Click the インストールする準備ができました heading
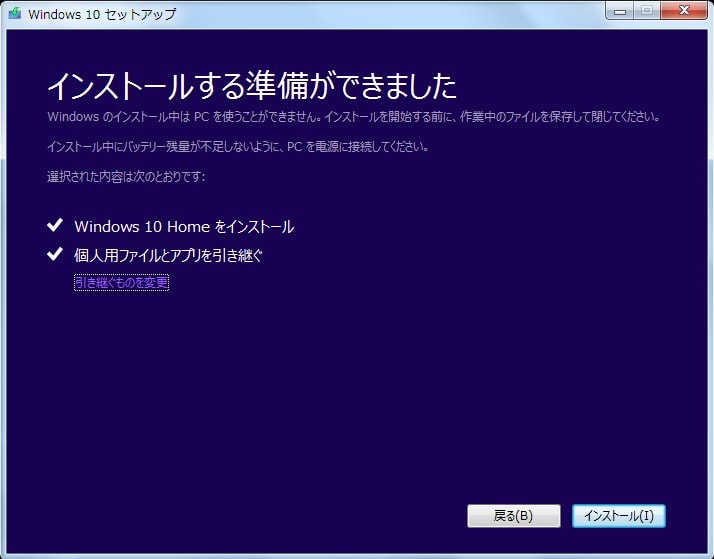Screen dimensions: 714x559 coord(251,86)
